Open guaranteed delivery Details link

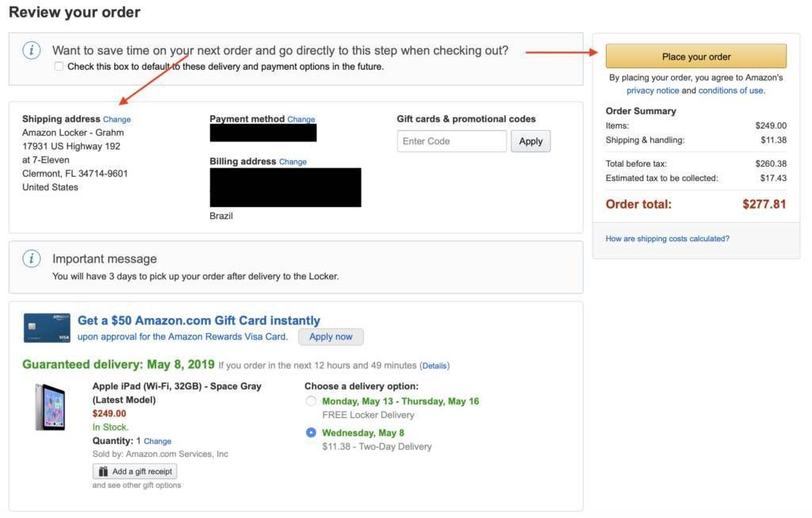tap(435, 366)
